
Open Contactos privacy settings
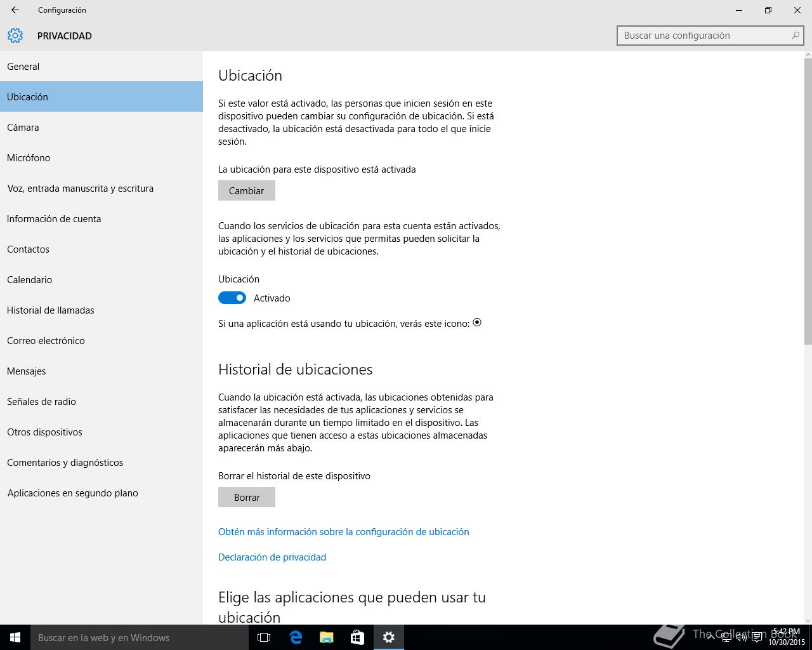[x=101, y=249]
